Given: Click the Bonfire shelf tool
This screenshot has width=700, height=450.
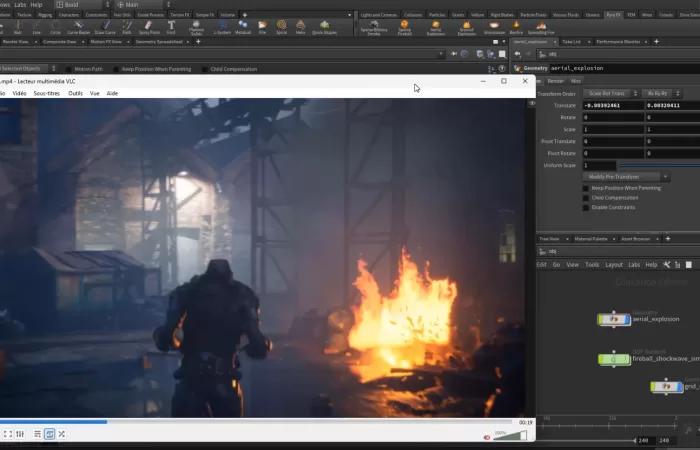Looking at the screenshot, I should (516, 27).
